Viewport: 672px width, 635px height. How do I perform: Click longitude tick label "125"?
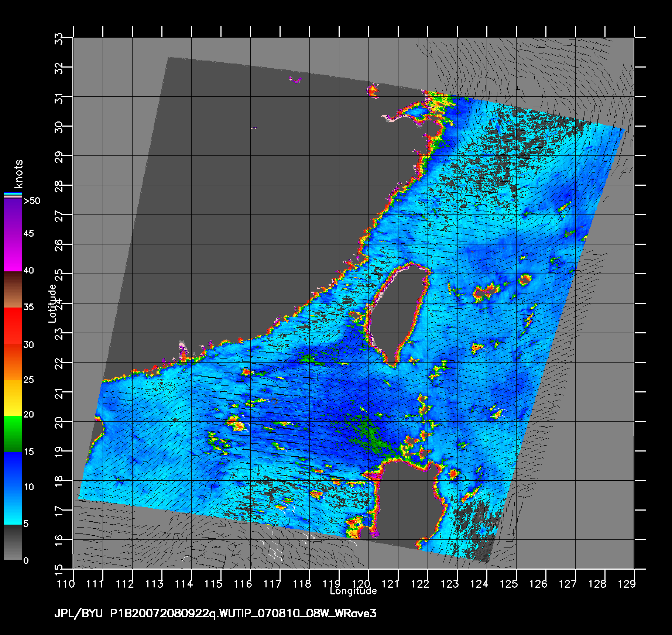[509, 584]
